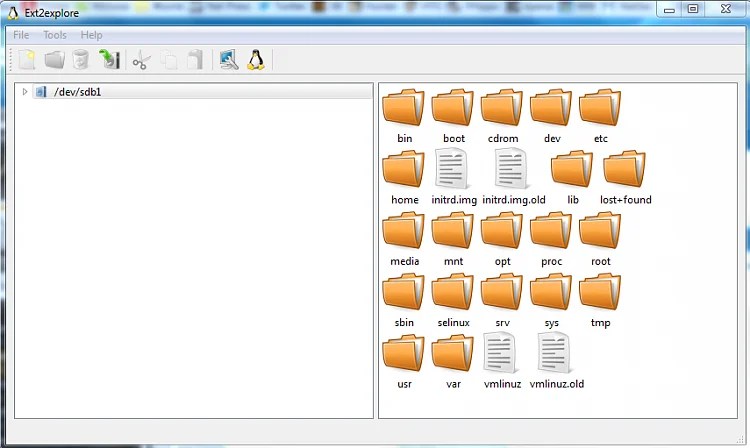
Task: Click the new file toolbar icon
Action: [x=27, y=60]
